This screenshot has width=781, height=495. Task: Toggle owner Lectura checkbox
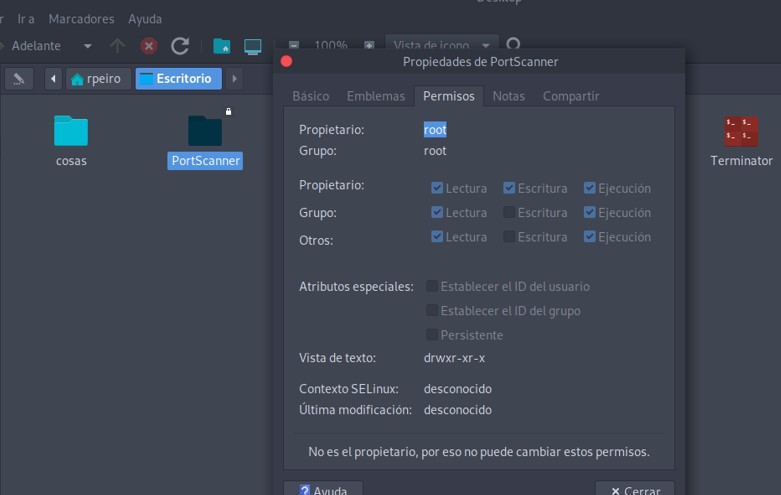pos(437,188)
